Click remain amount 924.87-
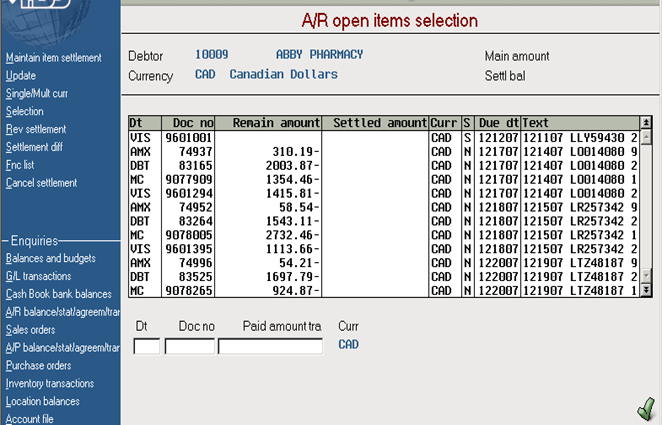 click(296, 291)
